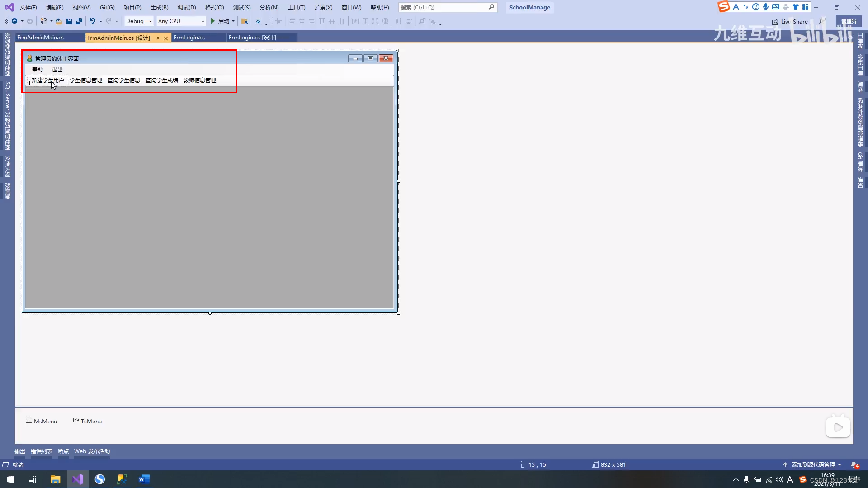The height and width of the screenshot is (488, 868).
Task: Click the Visual Studio logo icon
Action: (x=9, y=7)
